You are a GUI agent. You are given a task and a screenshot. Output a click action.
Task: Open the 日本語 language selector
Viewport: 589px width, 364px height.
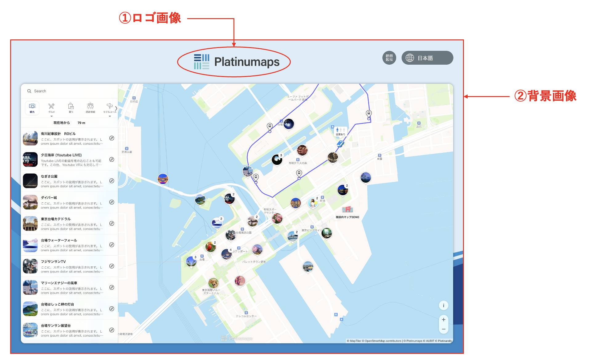click(x=427, y=58)
